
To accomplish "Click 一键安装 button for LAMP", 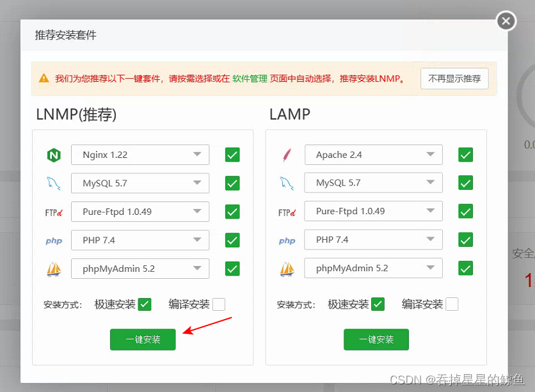I will (x=376, y=340).
